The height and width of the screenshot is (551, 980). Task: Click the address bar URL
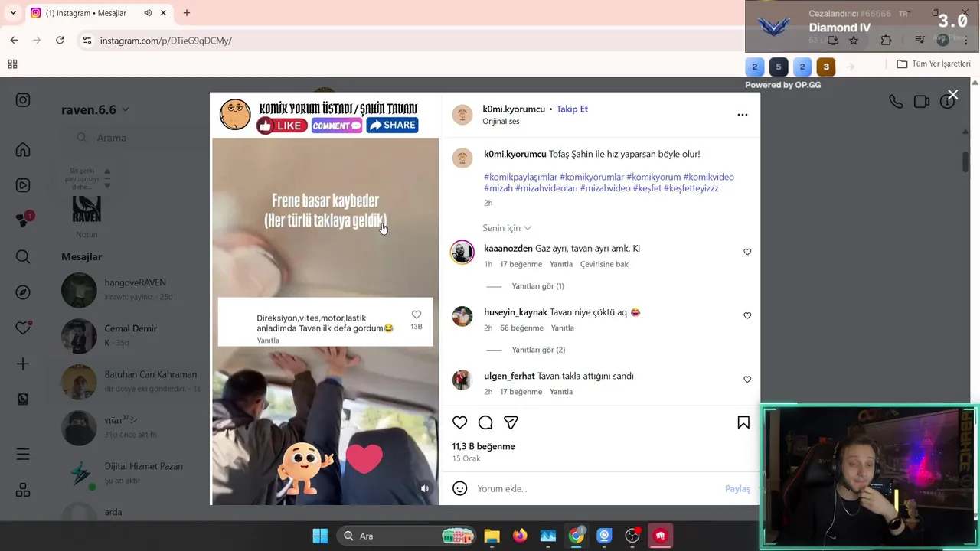click(166, 41)
